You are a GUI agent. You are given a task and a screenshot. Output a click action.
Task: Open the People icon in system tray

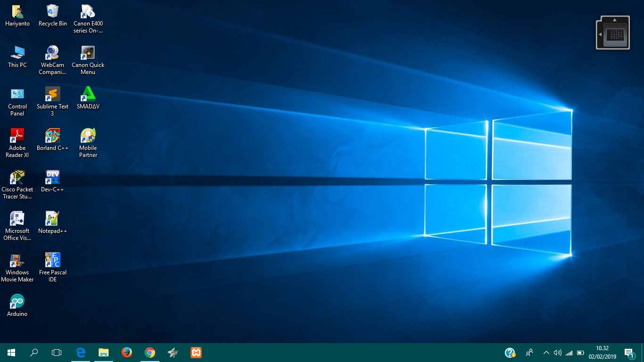[x=529, y=353]
